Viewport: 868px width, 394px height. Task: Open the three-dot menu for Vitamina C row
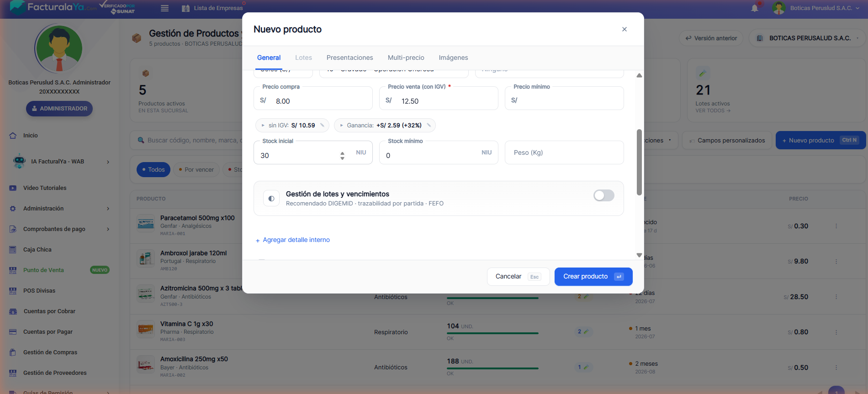pyautogui.click(x=836, y=332)
